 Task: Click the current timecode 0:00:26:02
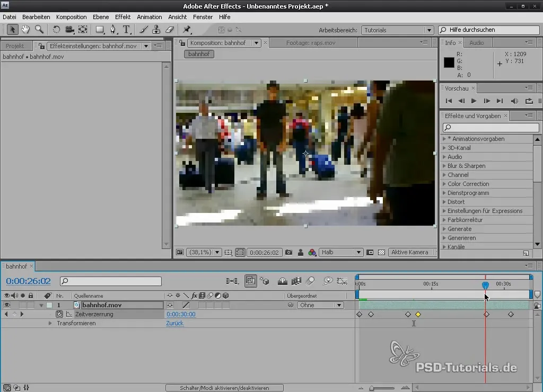click(x=29, y=281)
